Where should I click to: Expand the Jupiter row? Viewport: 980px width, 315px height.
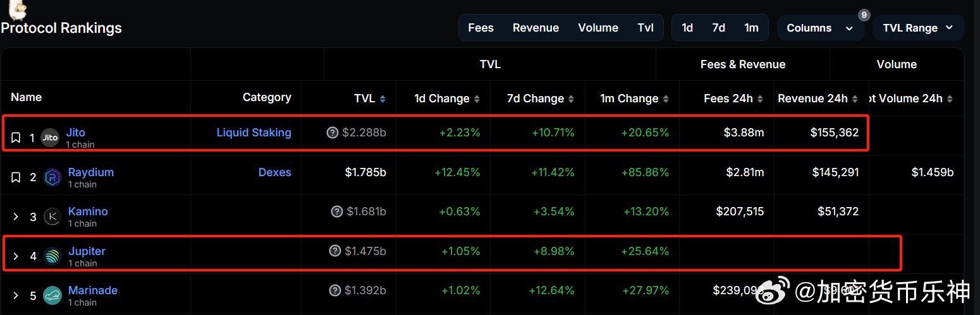[x=16, y=256]
